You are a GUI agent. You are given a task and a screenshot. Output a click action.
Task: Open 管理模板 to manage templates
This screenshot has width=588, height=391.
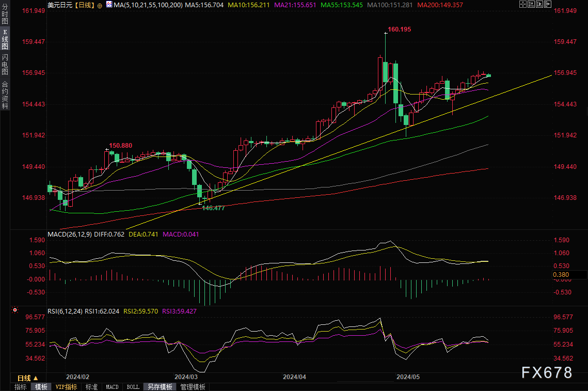pyautogui.click(x=193, y=387)
